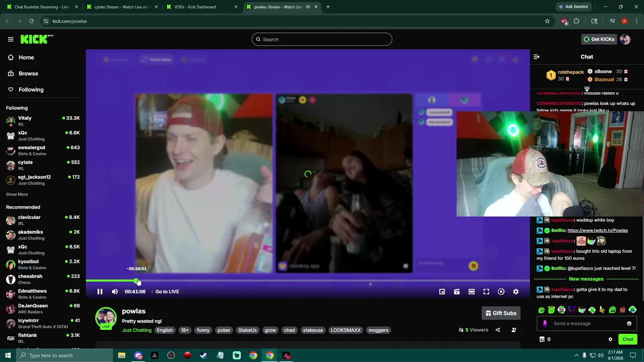
Task: Open Steam from taskbar
Action: tap(204, 355)
